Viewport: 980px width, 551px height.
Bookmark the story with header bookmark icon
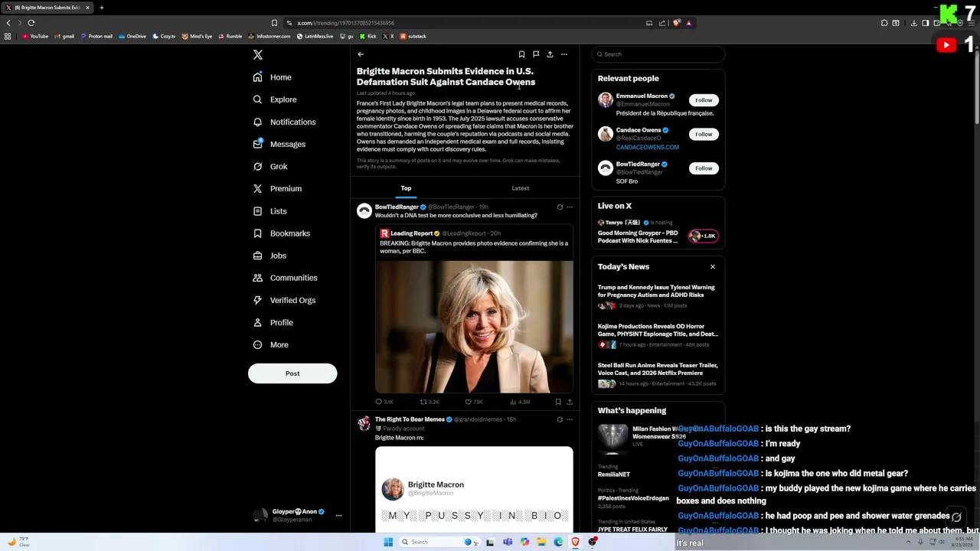tap(521, 54)
